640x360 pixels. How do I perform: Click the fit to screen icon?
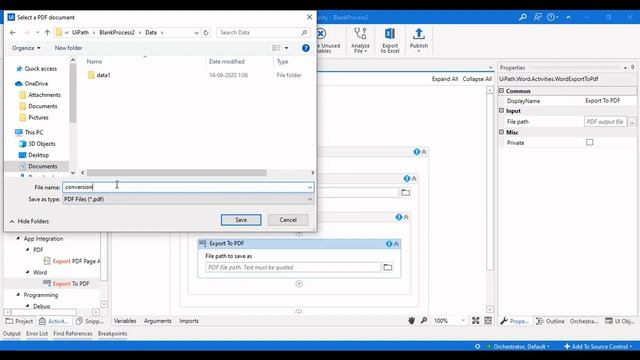(476, 321)
